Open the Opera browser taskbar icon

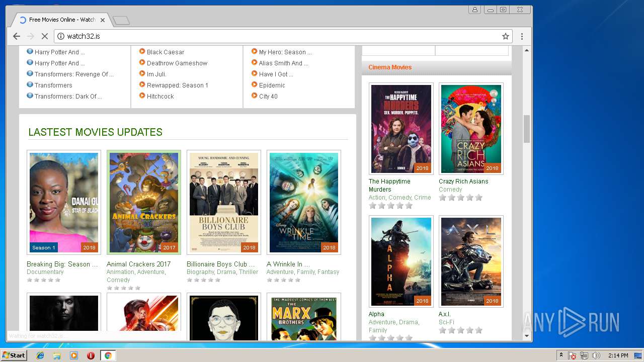91,355
